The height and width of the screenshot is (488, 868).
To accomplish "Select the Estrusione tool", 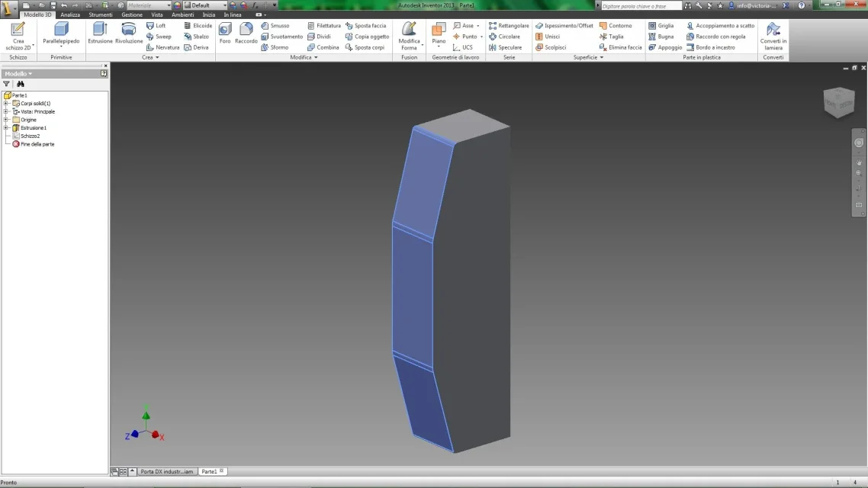I will coord(100,34).
